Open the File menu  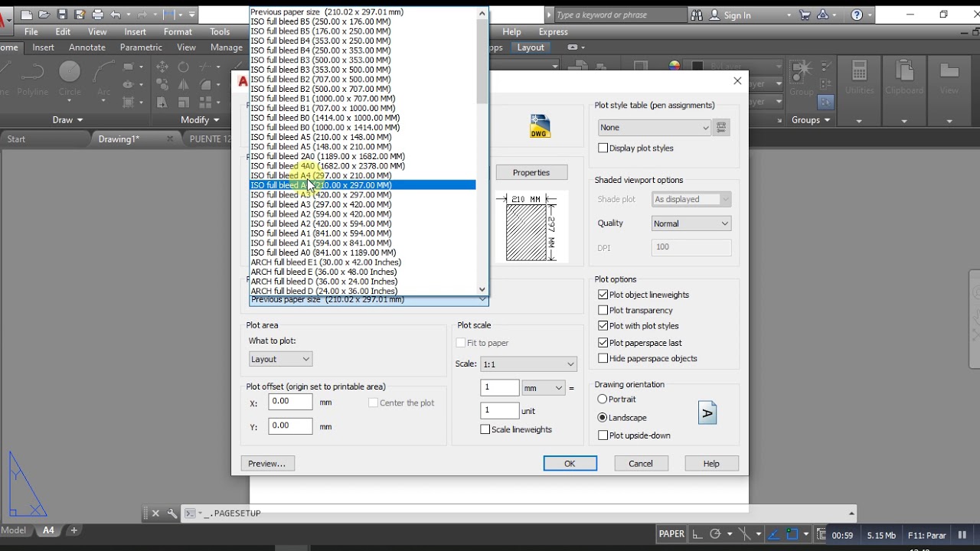[31, 32]
